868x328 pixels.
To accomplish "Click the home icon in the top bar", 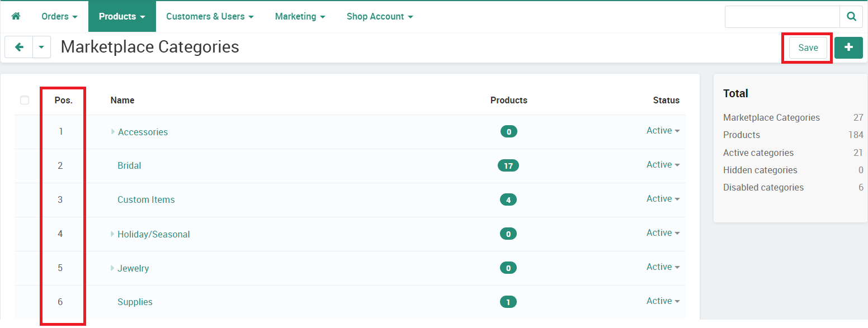I will point(15,16).
